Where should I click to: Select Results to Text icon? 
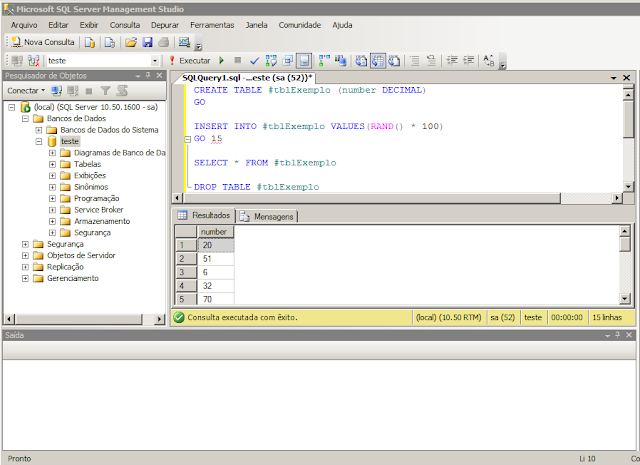pos(361,61)
